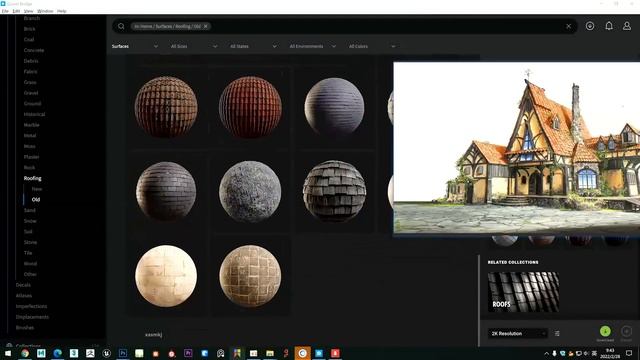This screenshot has width=640, height=360.
Task: Clear the search bar with the X
Action: [568, 26]
